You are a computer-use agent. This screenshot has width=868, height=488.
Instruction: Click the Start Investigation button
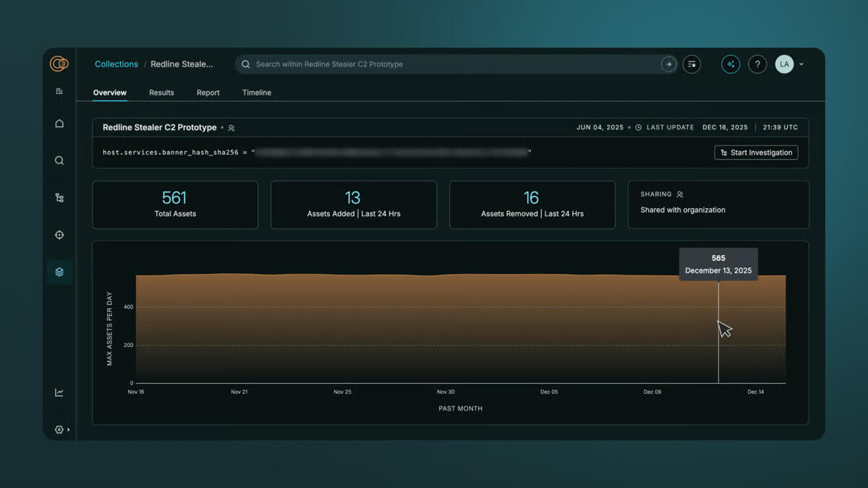756,153
